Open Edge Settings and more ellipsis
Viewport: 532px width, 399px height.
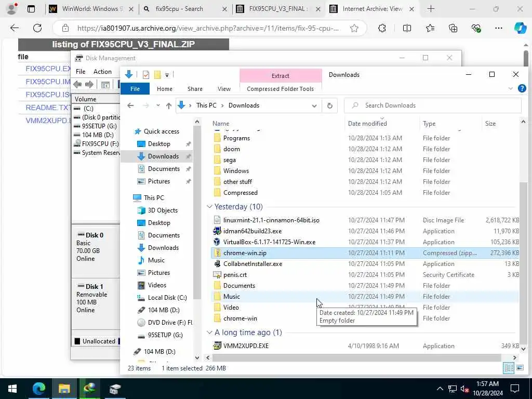[x=498, y=28]
